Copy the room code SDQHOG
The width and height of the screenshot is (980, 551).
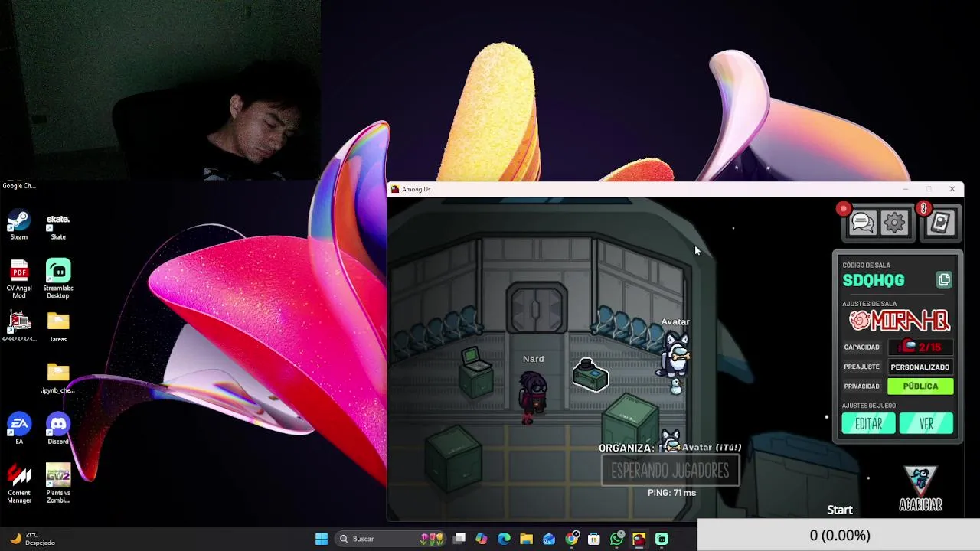click(x=944, y=280)
